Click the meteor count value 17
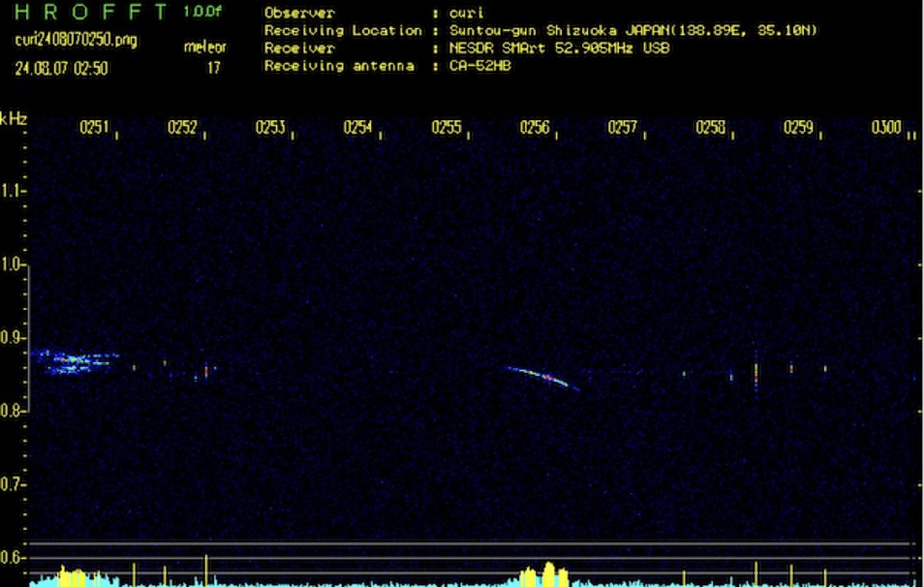The height and width of the screenshot is (587, 924). 214,67
